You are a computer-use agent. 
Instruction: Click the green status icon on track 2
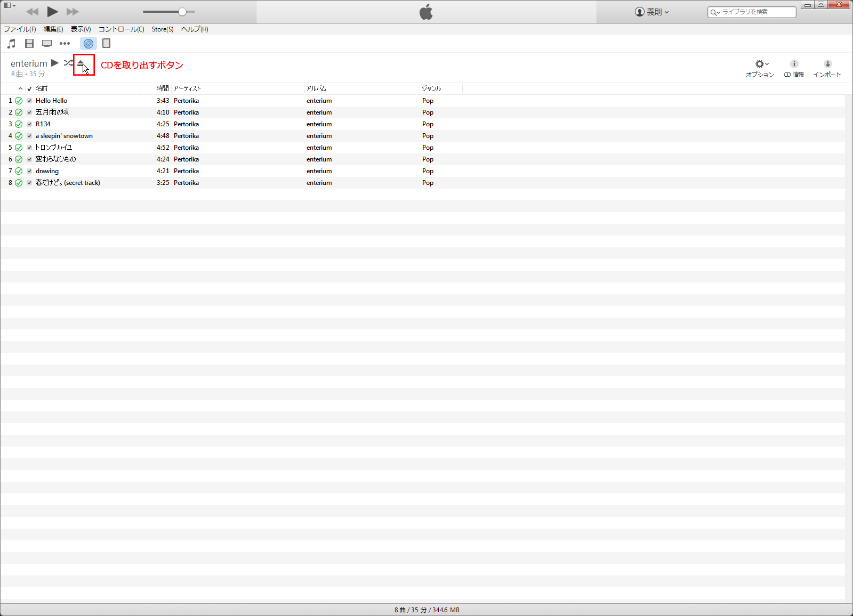(19, 112)
